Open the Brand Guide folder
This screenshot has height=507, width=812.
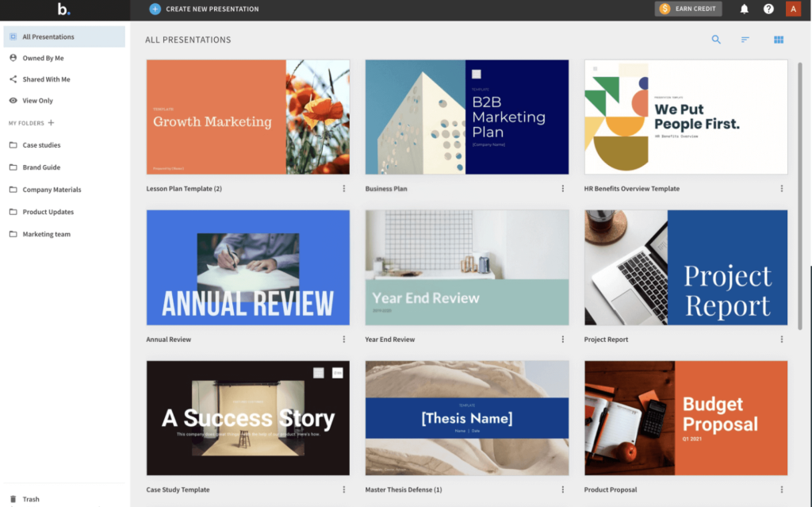pyautogui.click(x=41, y=167)
